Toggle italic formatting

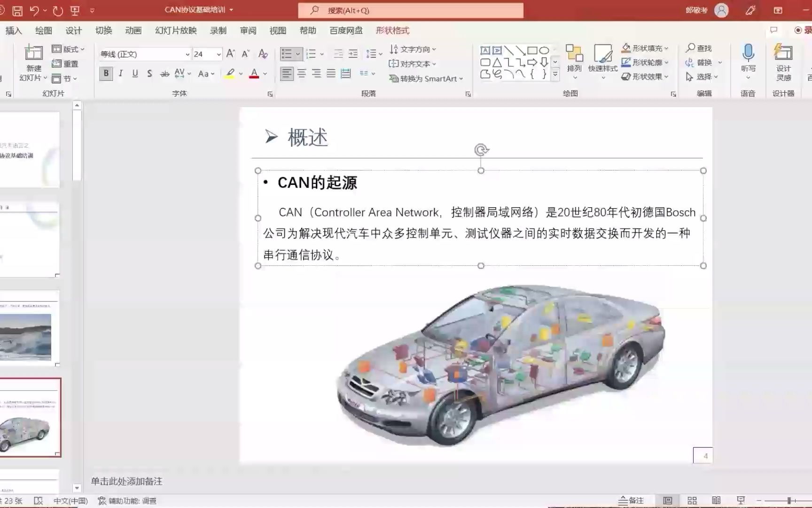point(120,73)
